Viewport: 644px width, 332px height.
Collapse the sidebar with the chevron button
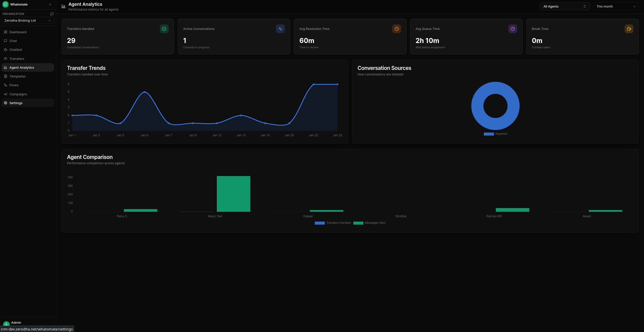[50, 4]
